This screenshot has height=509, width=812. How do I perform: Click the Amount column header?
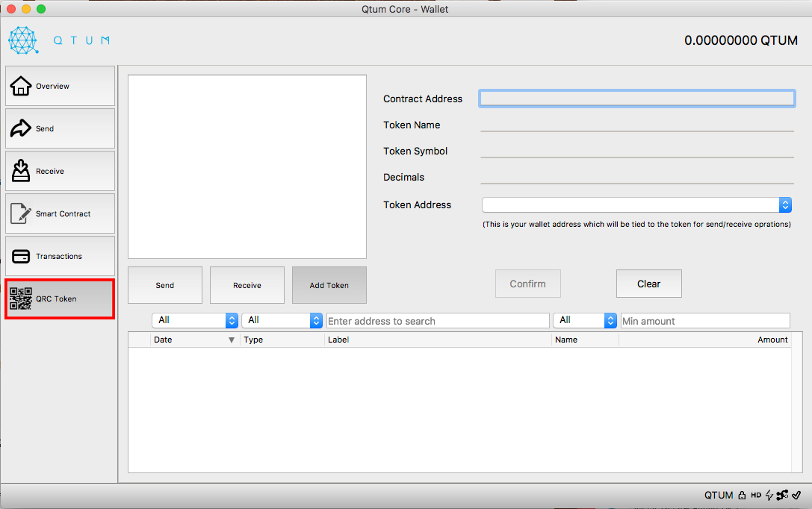[x=704, y=340]
